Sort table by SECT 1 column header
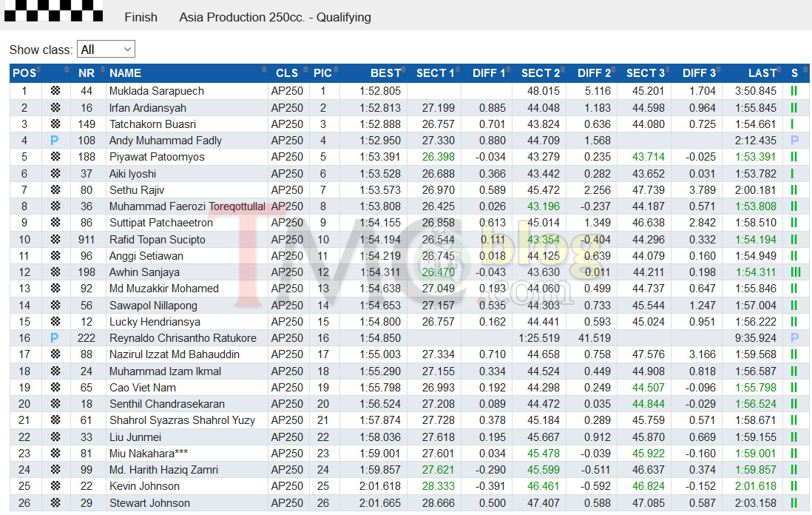The image size is (812, 515). (x=434, y=73)
